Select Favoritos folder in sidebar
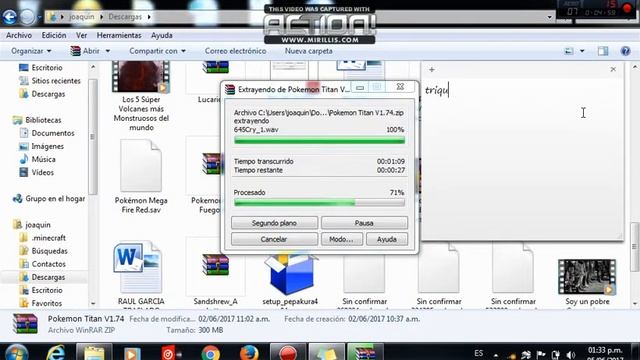The image size is (640, 360). point(41,303)
